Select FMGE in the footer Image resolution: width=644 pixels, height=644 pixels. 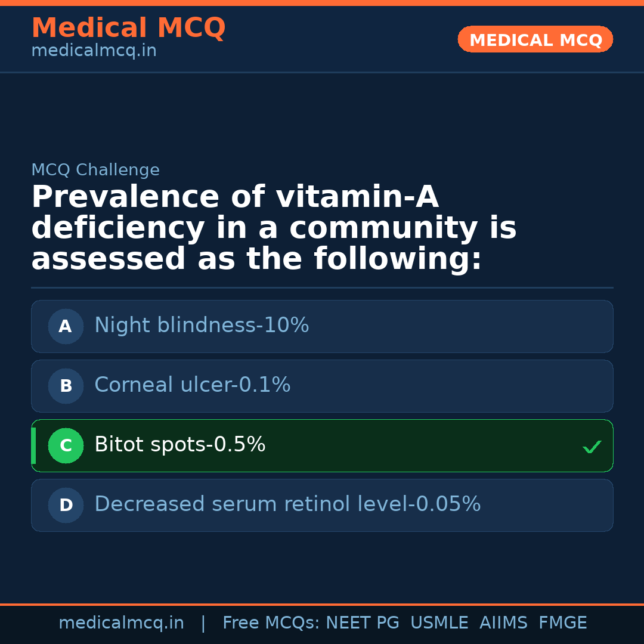click(563, 623)
